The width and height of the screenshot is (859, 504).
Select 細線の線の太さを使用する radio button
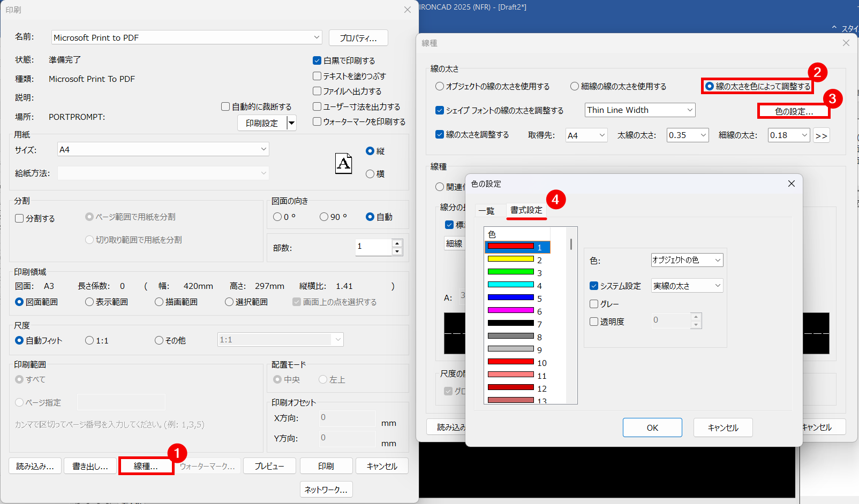pyautogui.click(x=574, y=86)
